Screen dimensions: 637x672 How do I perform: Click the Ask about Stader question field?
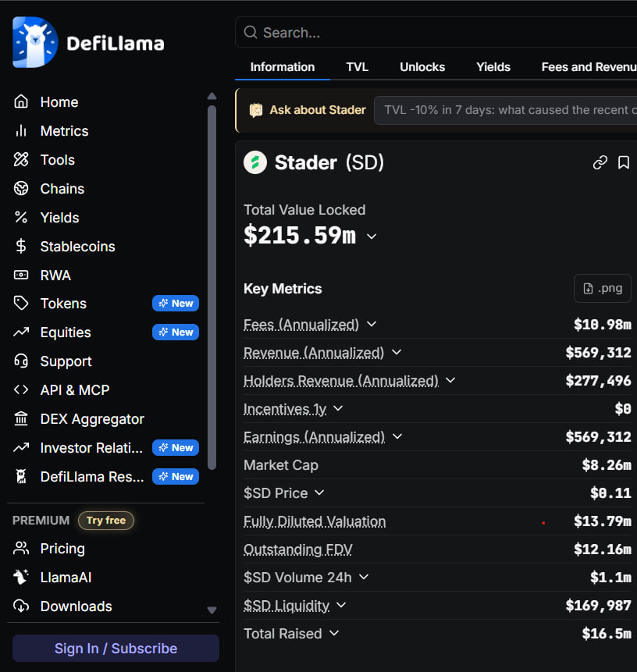point(506,110)
